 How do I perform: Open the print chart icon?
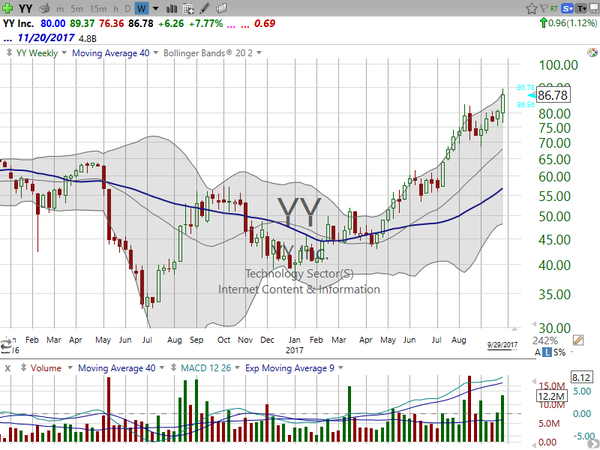[46, 8]
